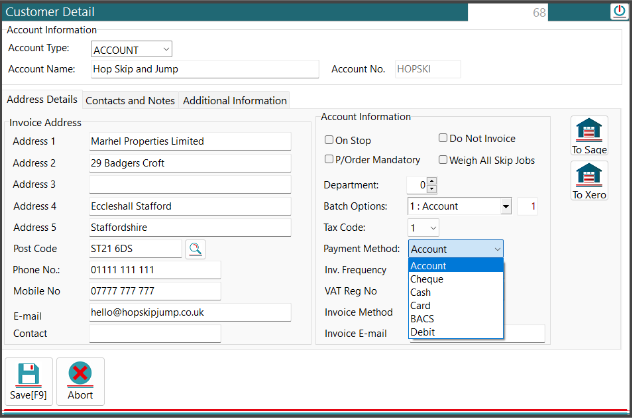This screenshot has width=632, height=420.
Task: Select Cheque from the payment method list
Action: [428, 279]
